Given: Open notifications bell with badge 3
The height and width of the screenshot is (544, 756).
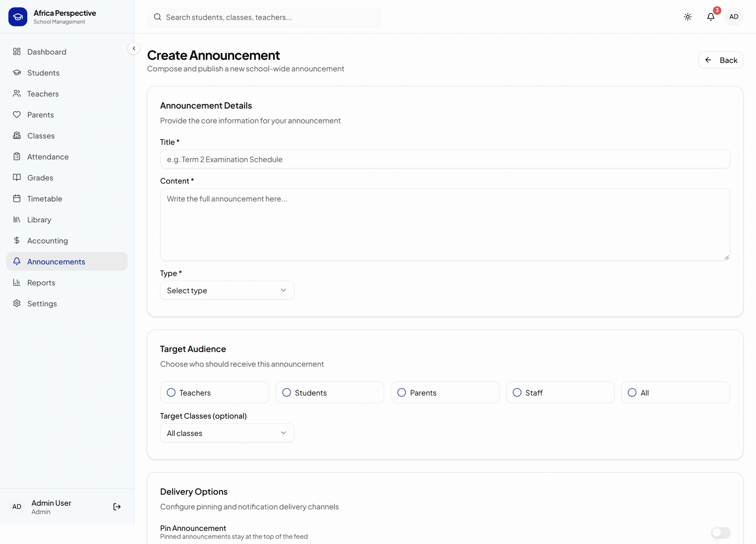Looking at the screenshot, I should [711, 17].
